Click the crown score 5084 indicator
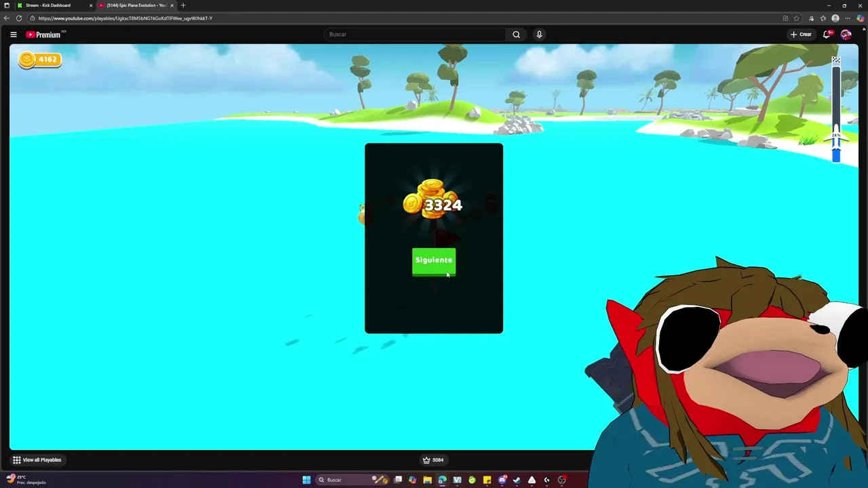Viewport: 868px width, 488px height. [433, 460]
